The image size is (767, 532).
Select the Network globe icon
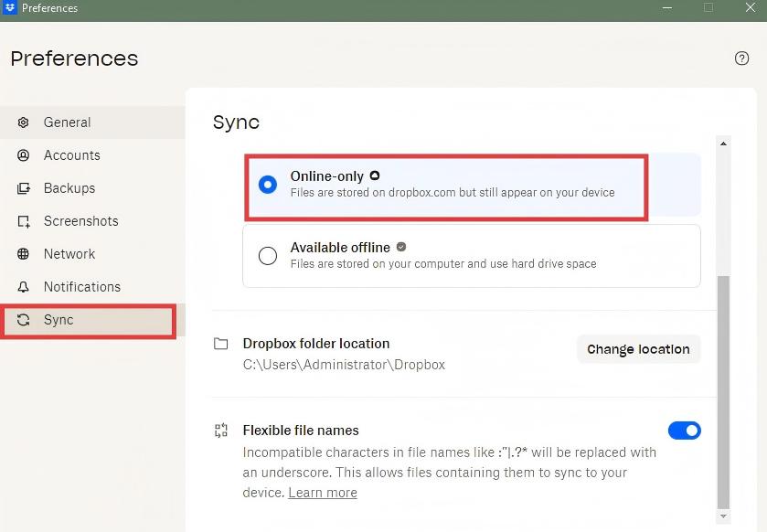pyautogui.click(x=23, y=253)
